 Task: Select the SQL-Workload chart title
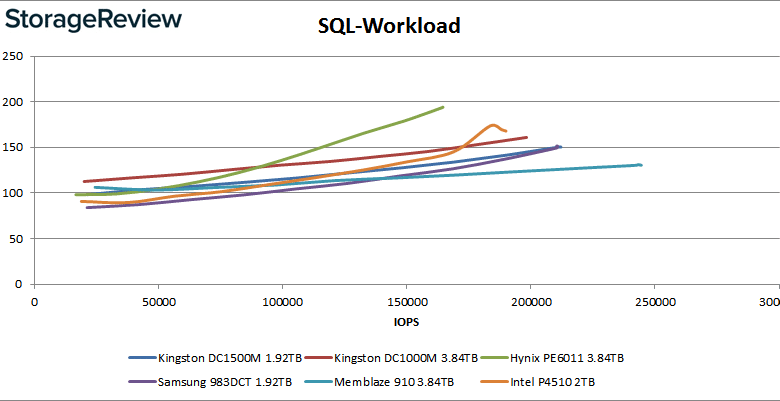pyautogui.click(x=390, y=26)
